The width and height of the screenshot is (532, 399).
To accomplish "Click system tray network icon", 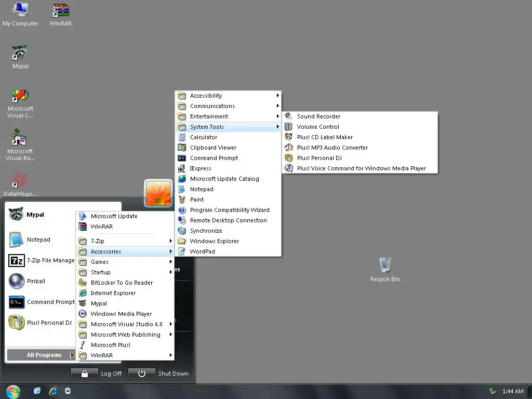I will tap(493, 391).
